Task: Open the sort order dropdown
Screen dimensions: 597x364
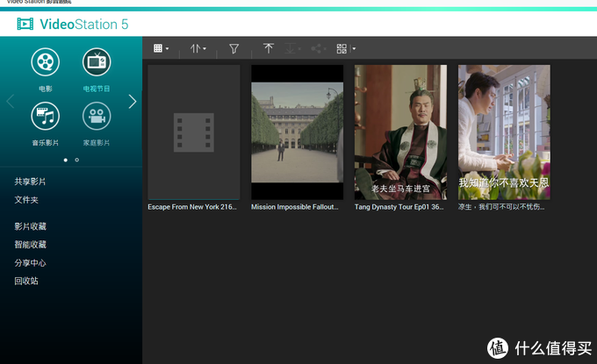Action: (198, 48)
